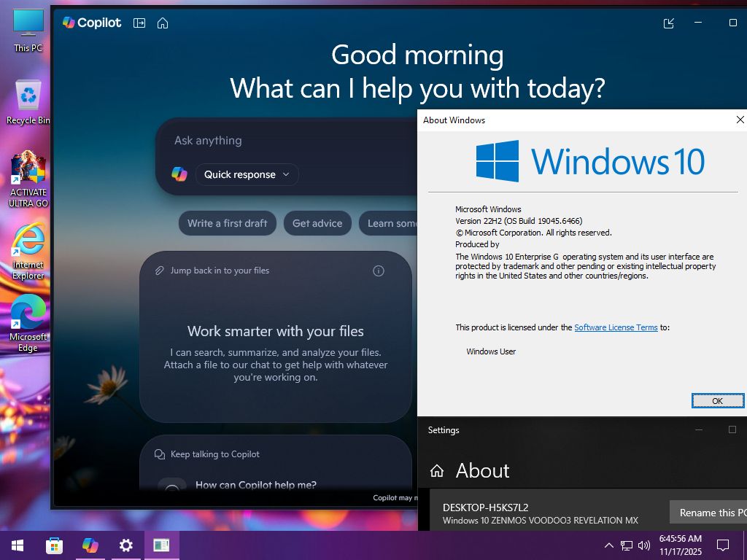Maximize the Settings window
The height and width of the screenshot is (560, 747).
(x=732, y=429)
